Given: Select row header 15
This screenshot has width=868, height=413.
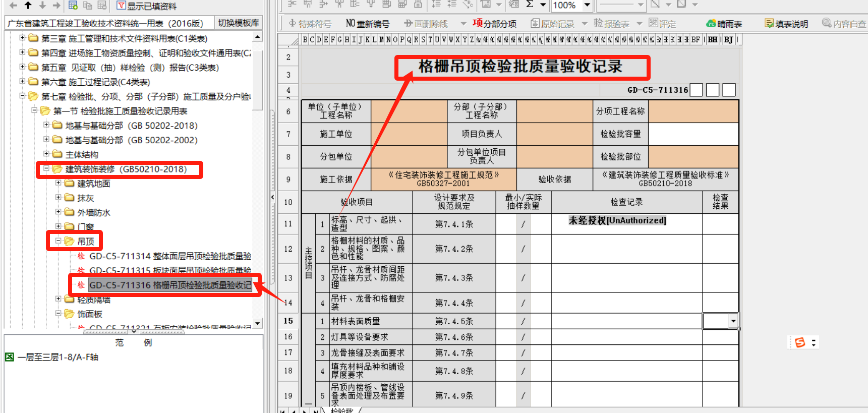Looking at the screenshot, I should tap(288, 321).
